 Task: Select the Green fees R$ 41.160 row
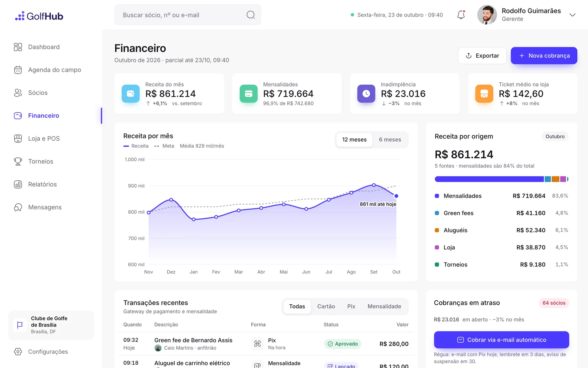[501, 213]
